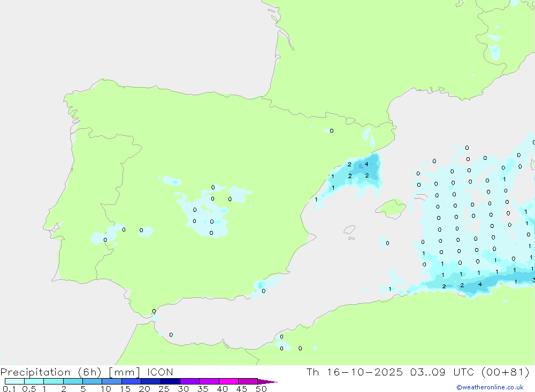Viewport: 535px width, 392px height.
Task: Click the over-50 arrow tip of legend
Action: [x=268, y=382]
